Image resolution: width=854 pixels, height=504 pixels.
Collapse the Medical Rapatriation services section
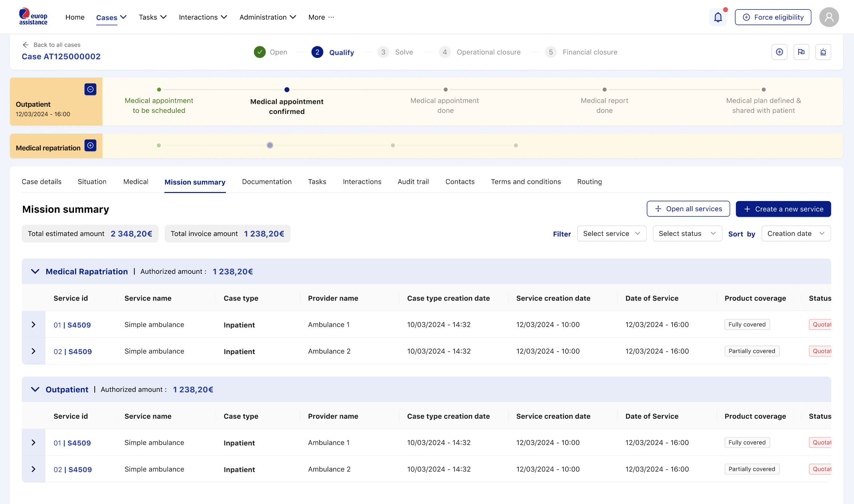35,271
